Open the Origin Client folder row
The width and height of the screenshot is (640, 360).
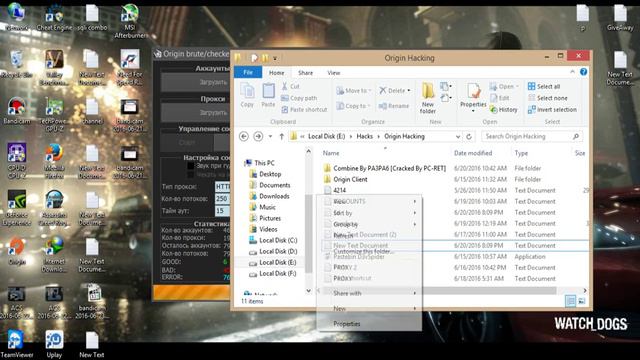click(350, 179)
